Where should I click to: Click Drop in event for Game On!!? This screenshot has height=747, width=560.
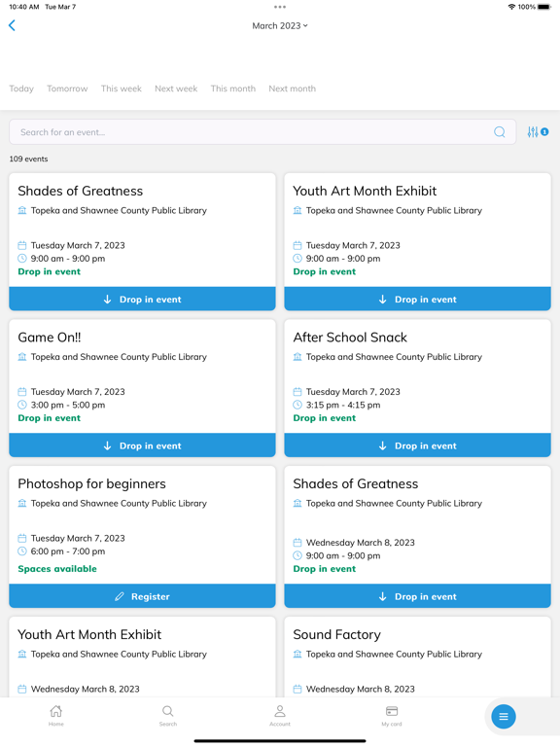(142, 445)
